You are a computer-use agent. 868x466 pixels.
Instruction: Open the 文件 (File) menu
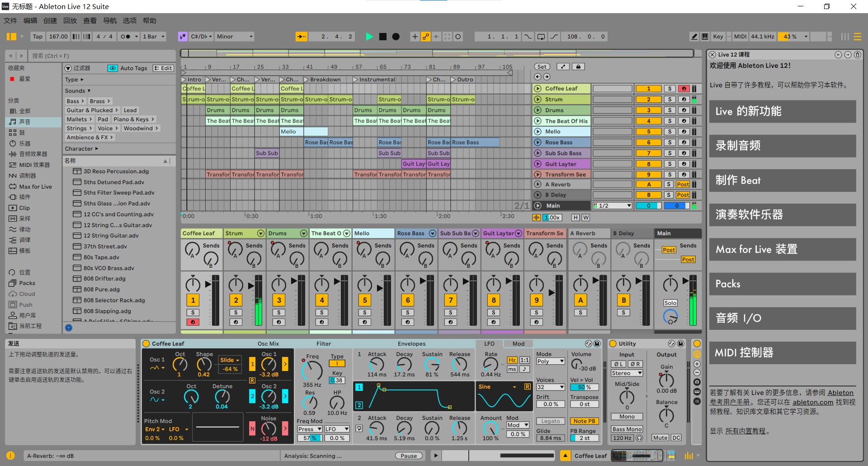coord(10,21)
